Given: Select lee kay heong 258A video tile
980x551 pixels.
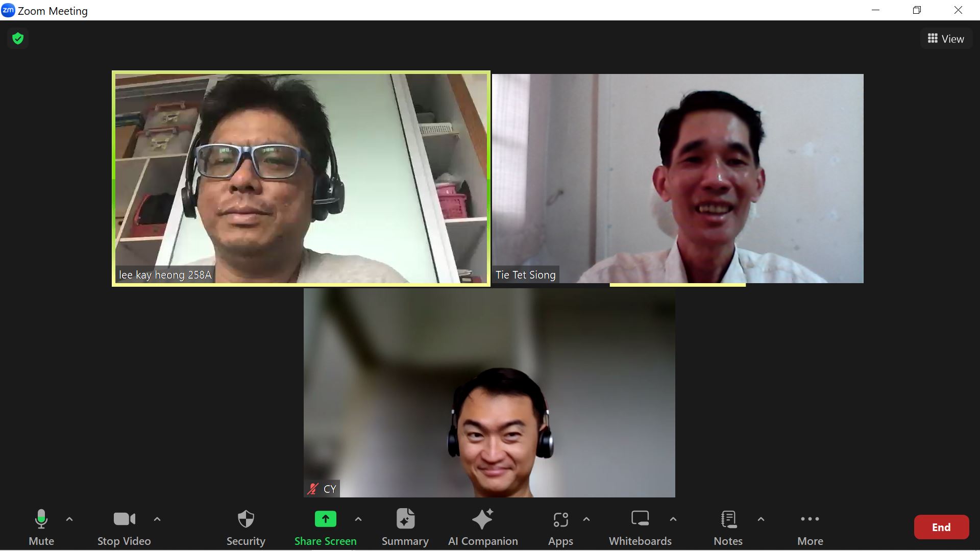Looking at the screenshot, I should coord(301,179).
